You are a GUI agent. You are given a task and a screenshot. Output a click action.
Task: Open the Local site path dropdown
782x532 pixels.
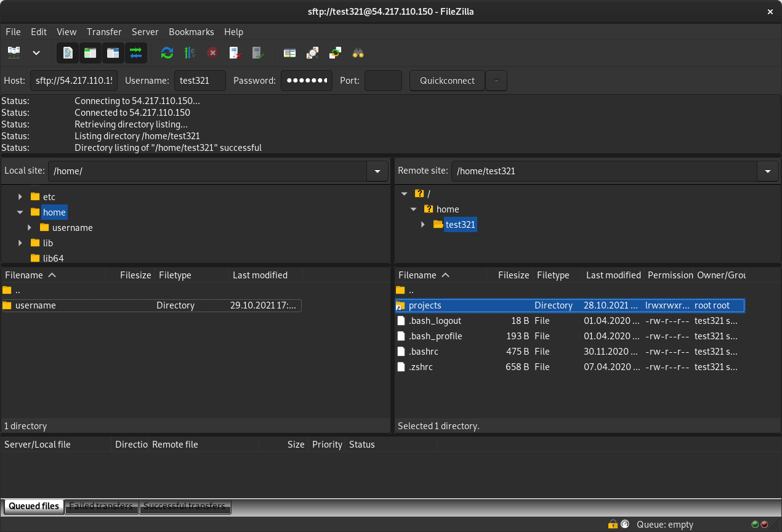(x=377, y=171)
